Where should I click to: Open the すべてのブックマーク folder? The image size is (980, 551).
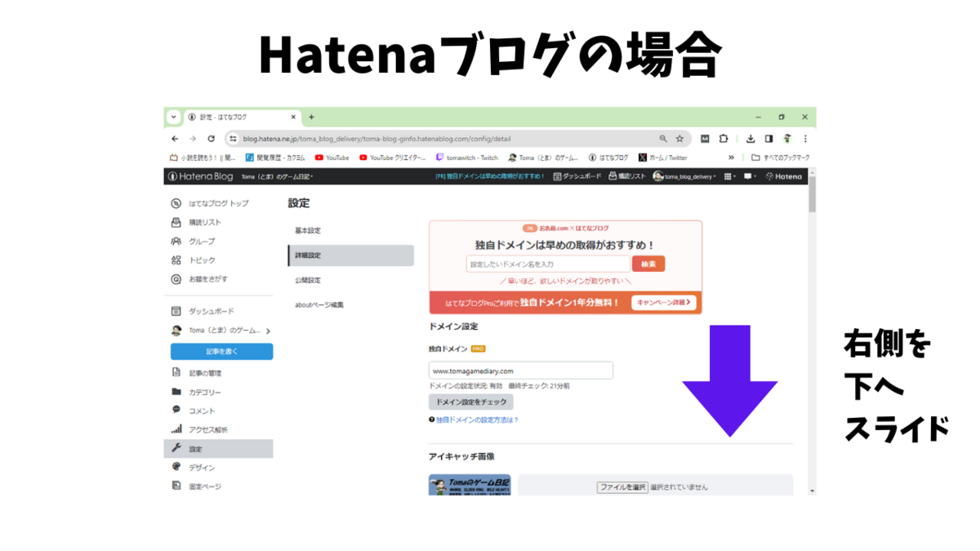[781, 158]
